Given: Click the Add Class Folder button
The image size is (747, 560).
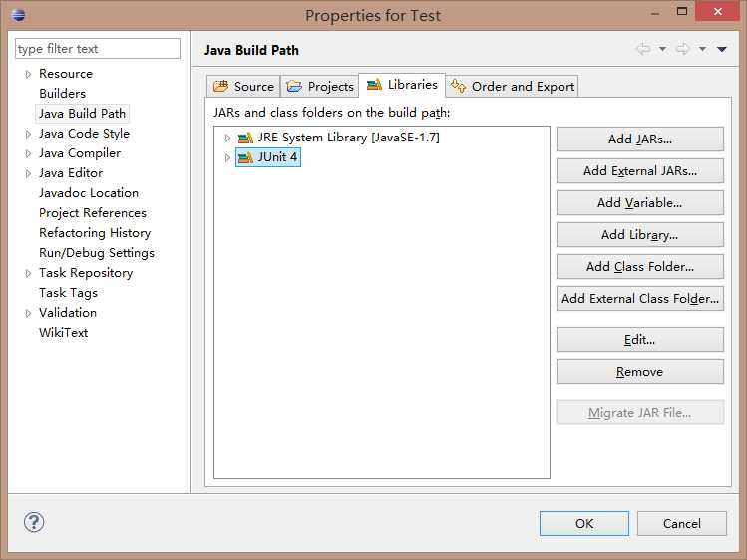Looking at the screenshot, I should click(640, 266).
